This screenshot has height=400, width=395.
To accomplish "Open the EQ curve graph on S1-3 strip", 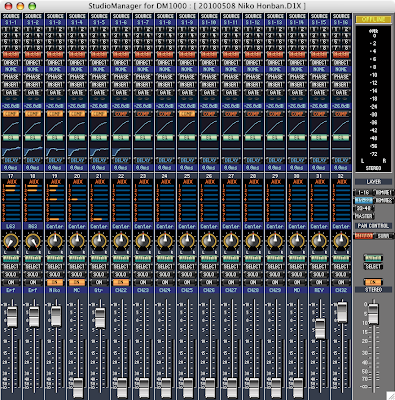I will [x=55, y=150].
